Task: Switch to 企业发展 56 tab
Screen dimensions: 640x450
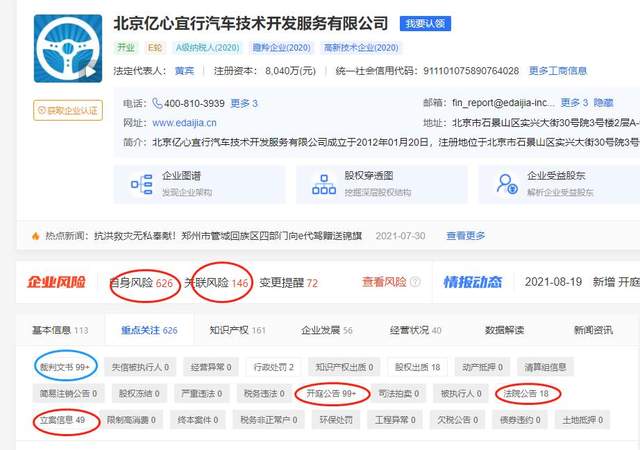Action: click(x=327, y=330)
